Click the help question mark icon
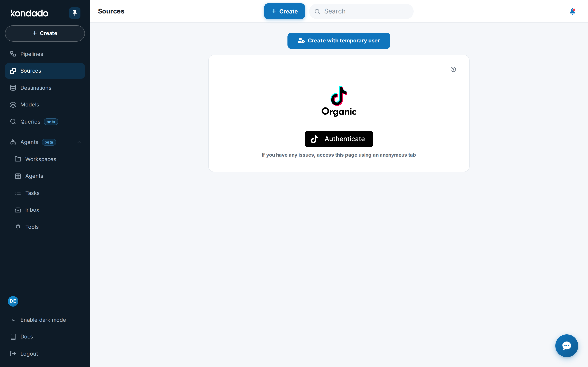588x367 pixels. (453, 69)
